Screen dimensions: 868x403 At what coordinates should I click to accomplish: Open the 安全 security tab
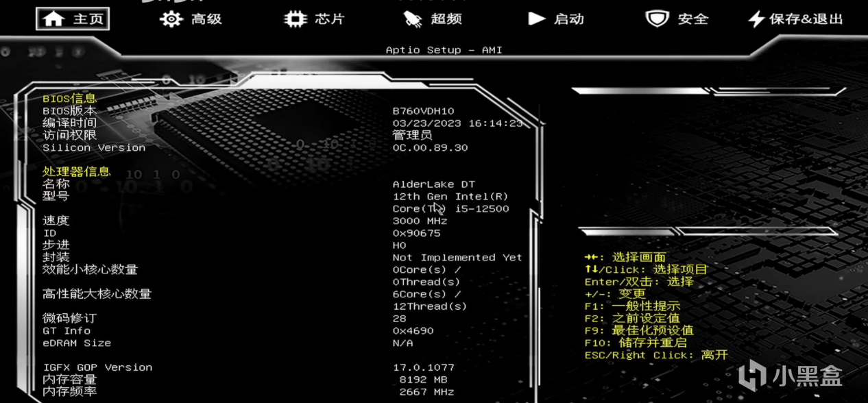677,19
